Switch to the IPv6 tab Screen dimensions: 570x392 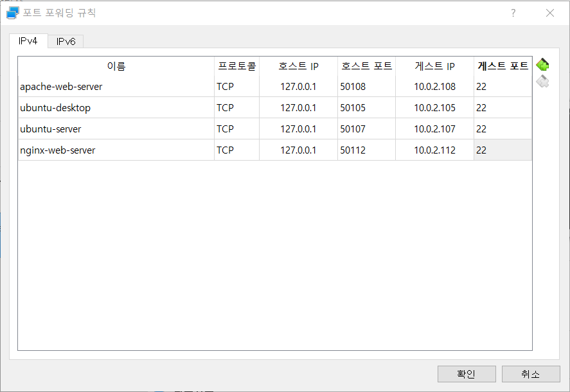(x=66, y=42)
